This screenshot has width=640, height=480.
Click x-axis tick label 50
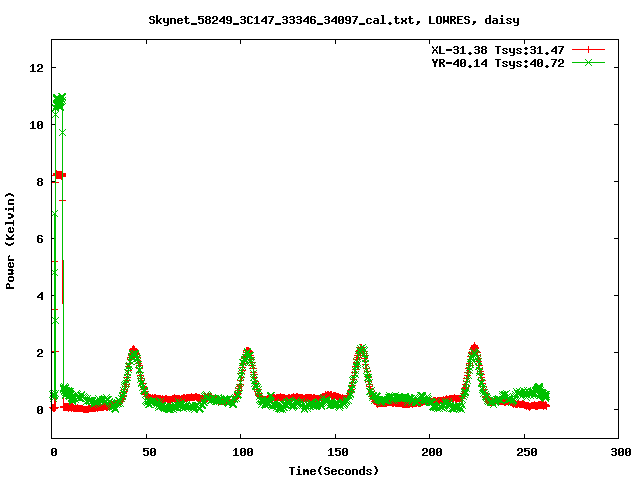(x=149, y=452)
